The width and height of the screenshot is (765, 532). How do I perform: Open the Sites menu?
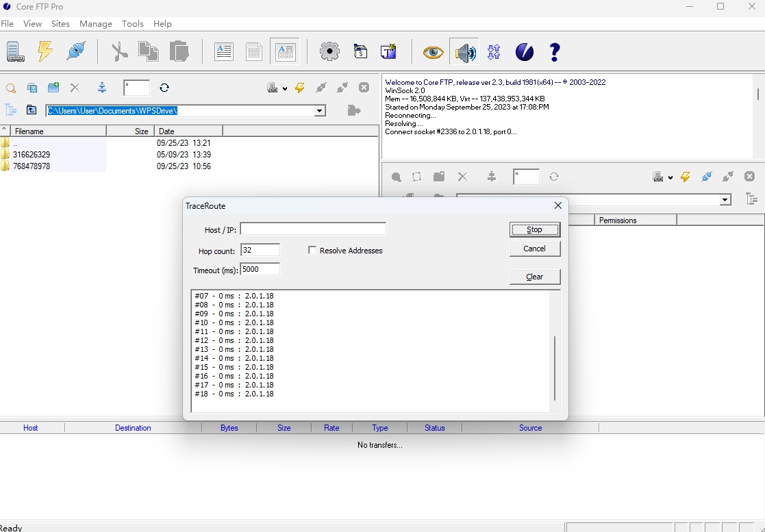(60, 23)
